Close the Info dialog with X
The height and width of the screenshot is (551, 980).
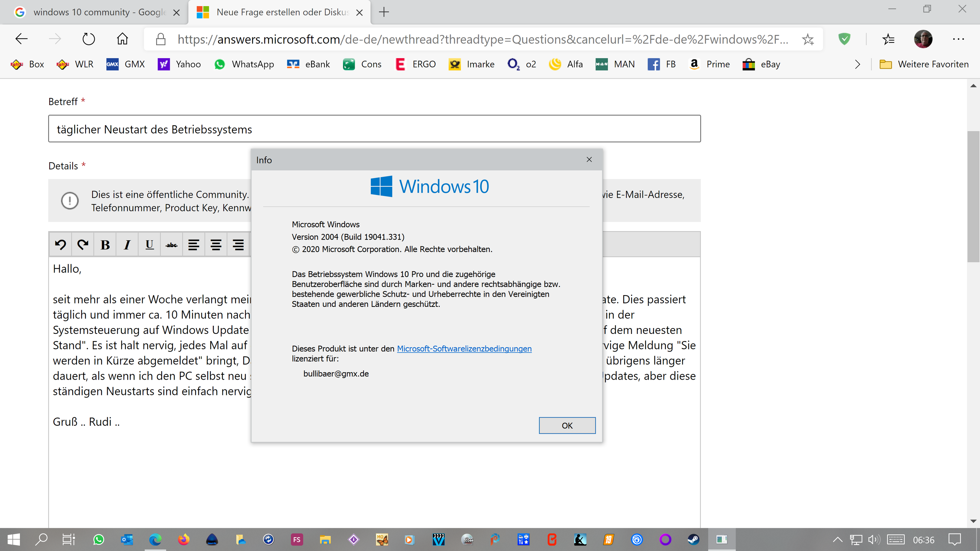(589, 159)
